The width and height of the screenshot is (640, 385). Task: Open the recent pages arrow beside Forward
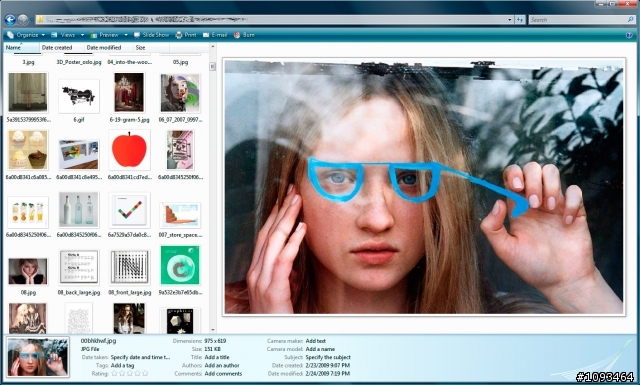tap(32, 20)
